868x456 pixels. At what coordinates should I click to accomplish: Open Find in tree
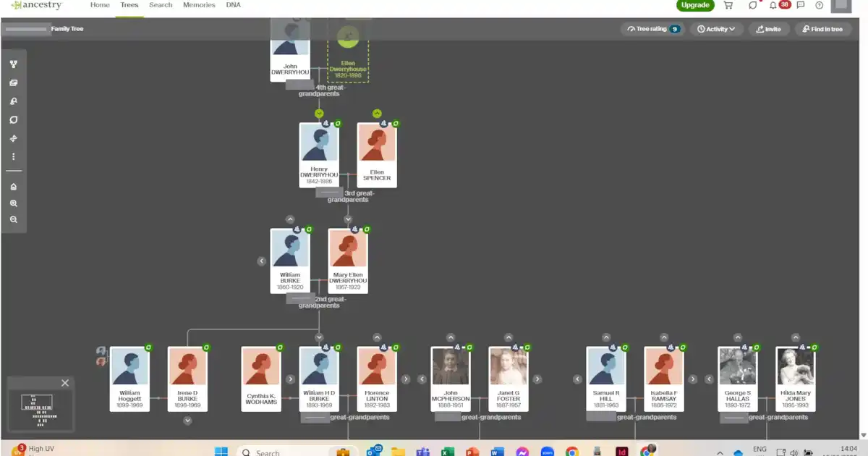(823, 29)
